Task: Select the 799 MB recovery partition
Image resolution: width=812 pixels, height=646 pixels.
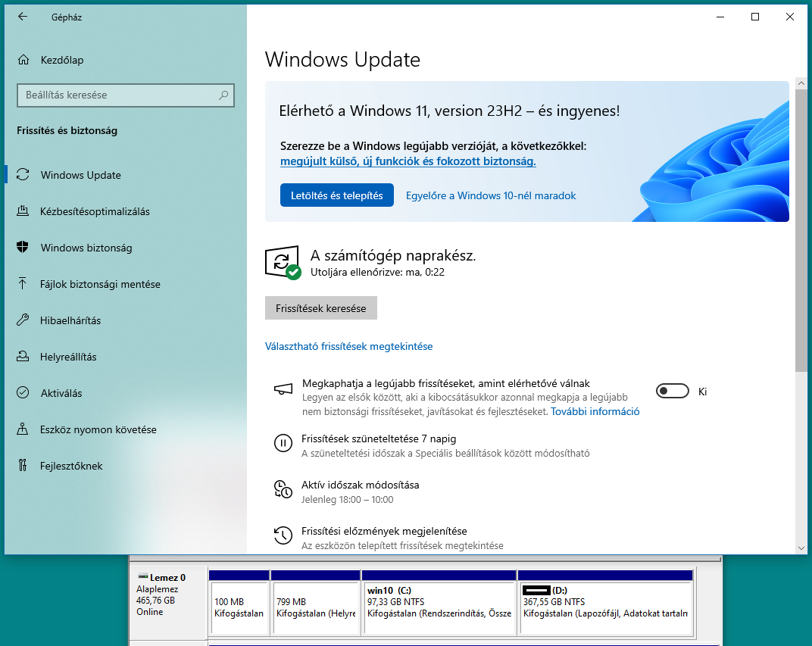Action: tap(315, 603)
